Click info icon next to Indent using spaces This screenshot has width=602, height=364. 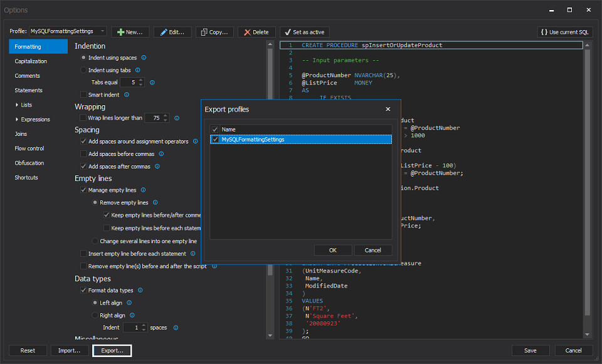click(144, 58)
